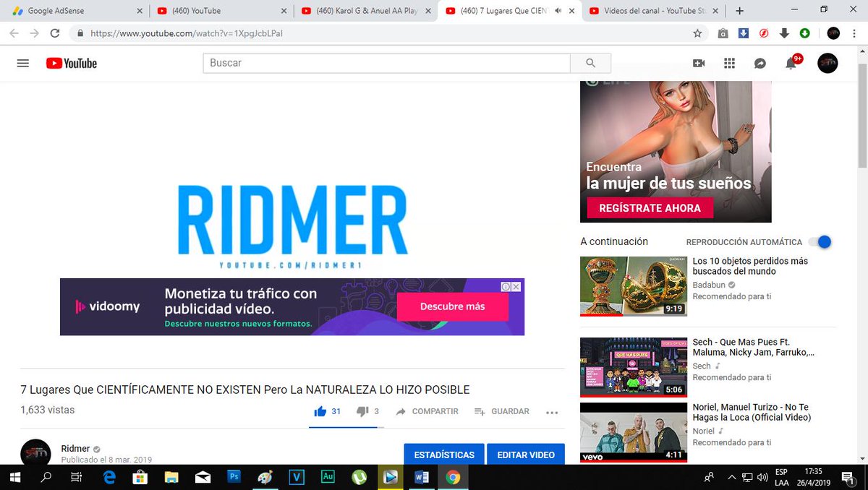This screenshot has height=490, width=868.
Task: Click the Los 10 objetos perdidos title
Action: pos(750,266)
